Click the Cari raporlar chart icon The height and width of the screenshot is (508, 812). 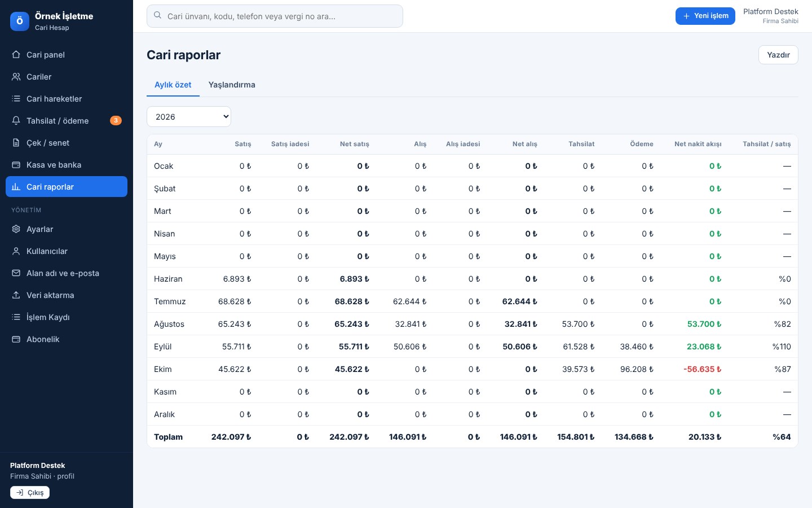click(16, 187)
